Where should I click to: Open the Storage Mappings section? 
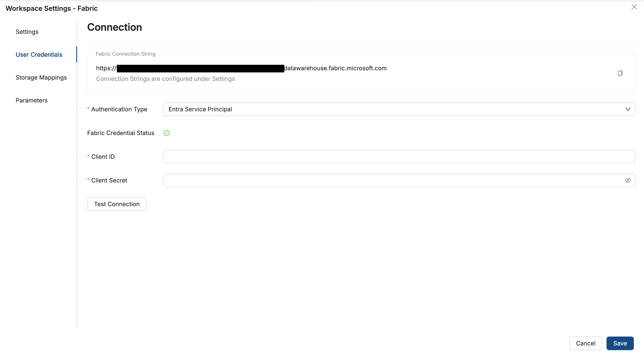pyautogui.click(x=41, y=77)
